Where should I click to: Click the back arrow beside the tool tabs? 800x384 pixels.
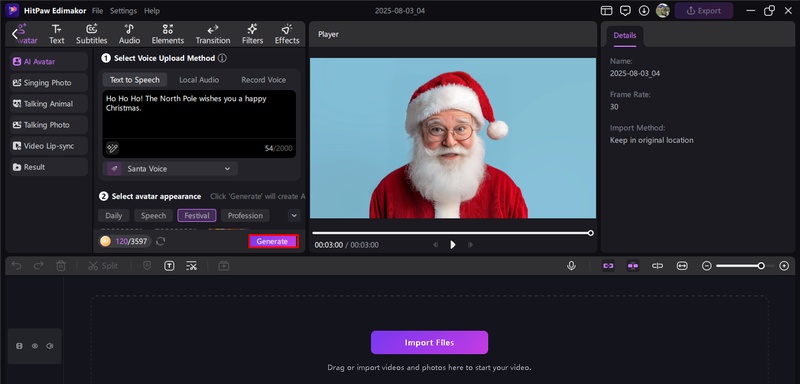click(15, 34)
